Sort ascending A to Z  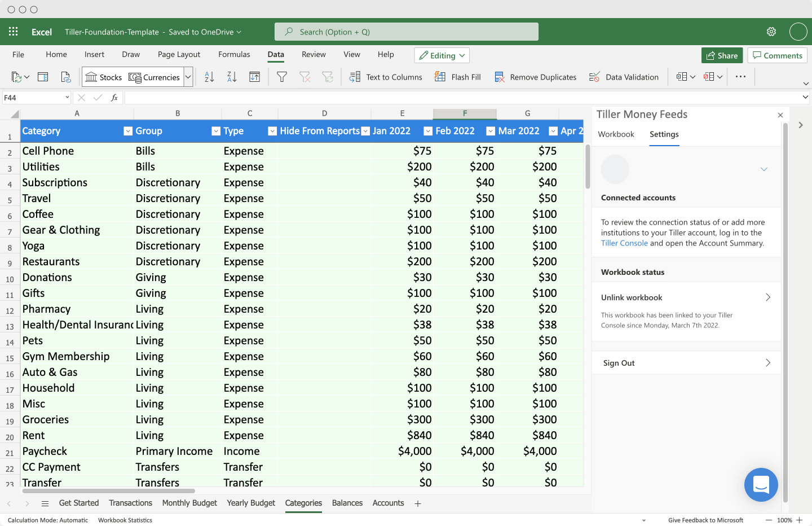[x=209, y=77]
